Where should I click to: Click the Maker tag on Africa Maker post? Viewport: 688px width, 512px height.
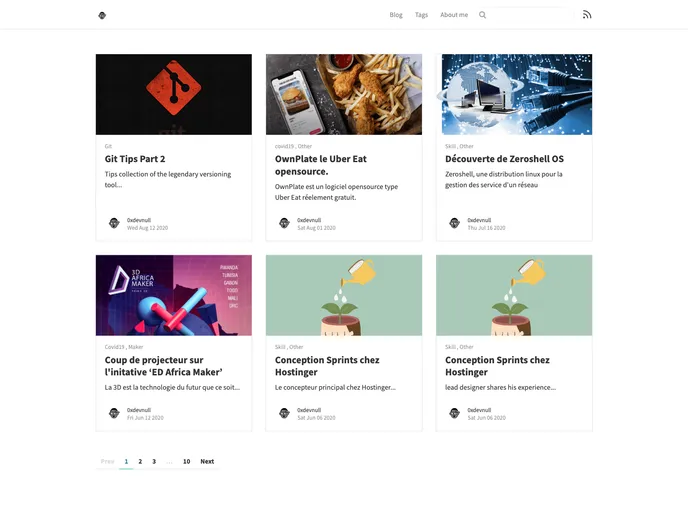coord(136,347)
